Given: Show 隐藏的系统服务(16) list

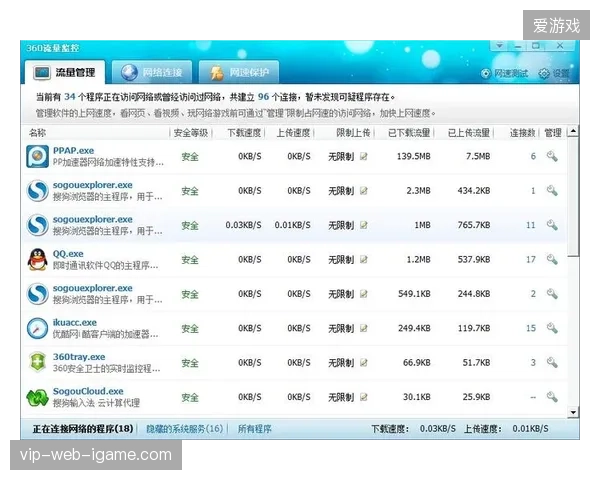Looking at the screenshot, I should tap(184, 429).
